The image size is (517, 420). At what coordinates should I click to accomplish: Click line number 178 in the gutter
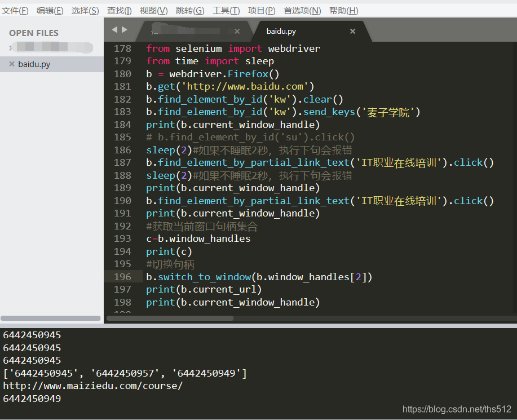click(122, 48)
